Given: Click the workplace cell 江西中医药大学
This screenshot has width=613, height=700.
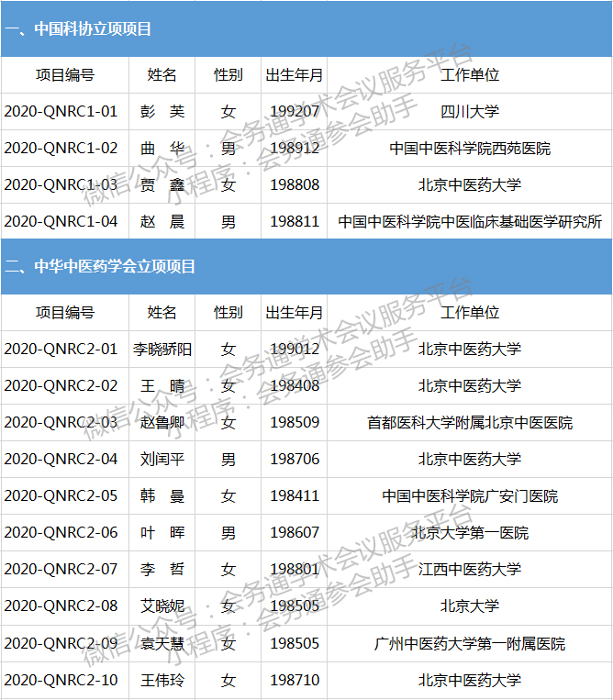Looking at the screenshot, I should click(x=470, y=569).
